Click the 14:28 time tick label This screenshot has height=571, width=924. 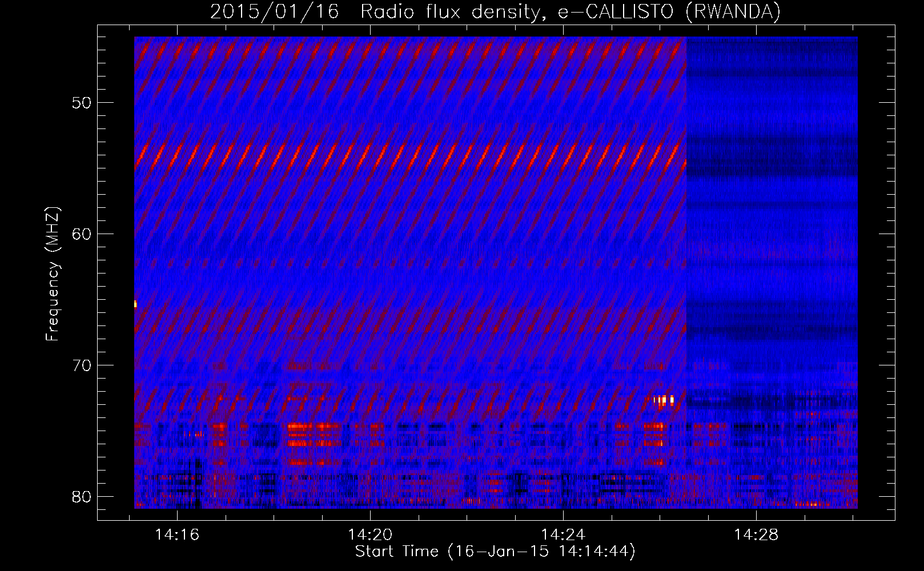(756, 535)
